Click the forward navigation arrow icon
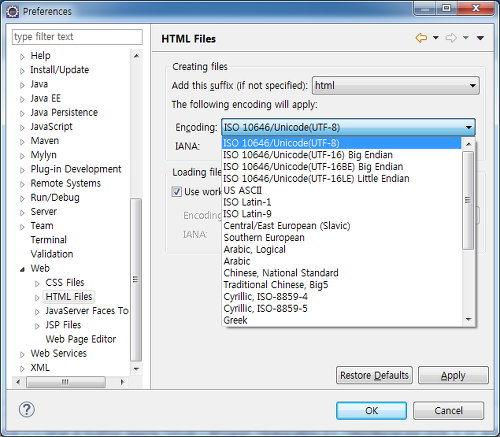 (451, 38)
